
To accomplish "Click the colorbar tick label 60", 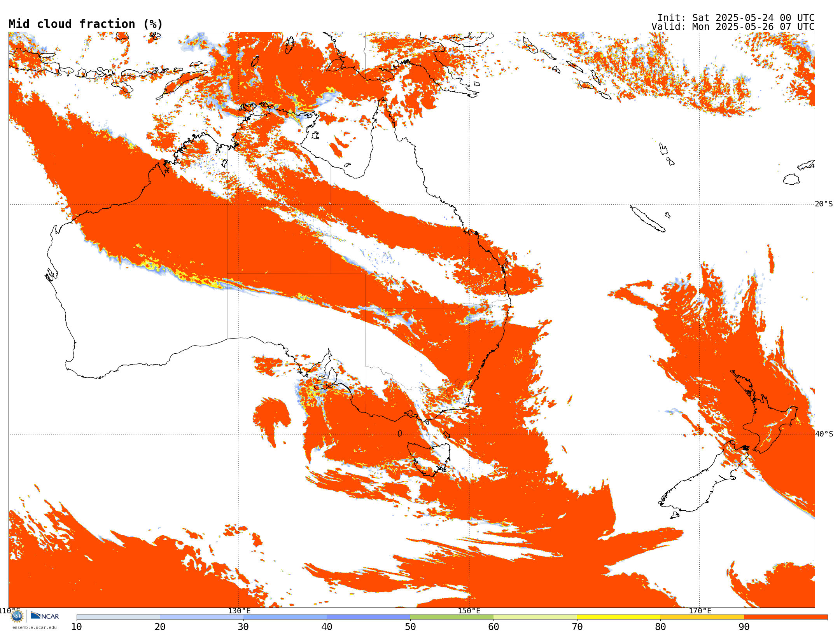I will [493, 627].
